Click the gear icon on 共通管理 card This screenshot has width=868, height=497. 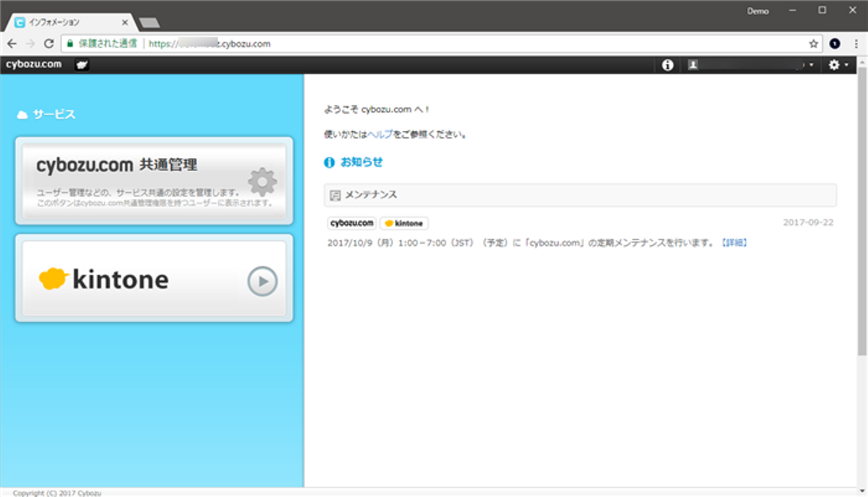point(263,182)
